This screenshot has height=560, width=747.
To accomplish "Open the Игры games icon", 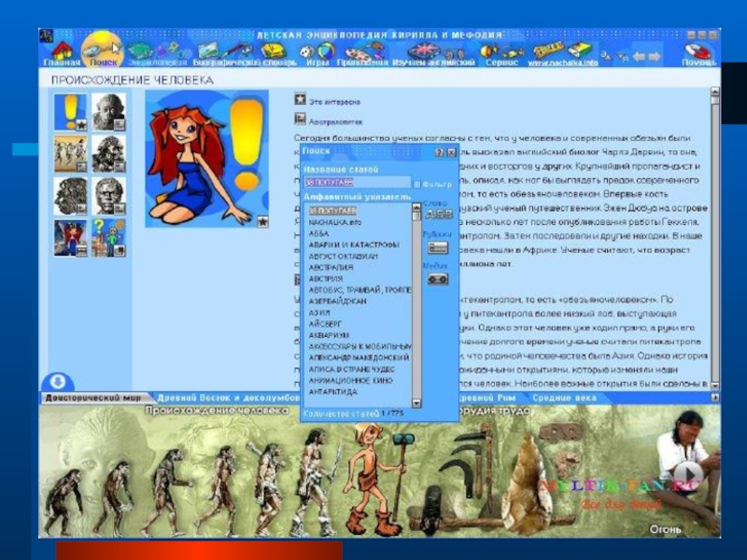I will point(317,54).
